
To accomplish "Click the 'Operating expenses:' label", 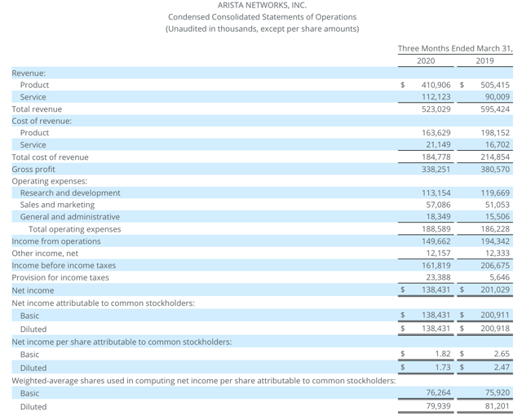I will 50,181.
